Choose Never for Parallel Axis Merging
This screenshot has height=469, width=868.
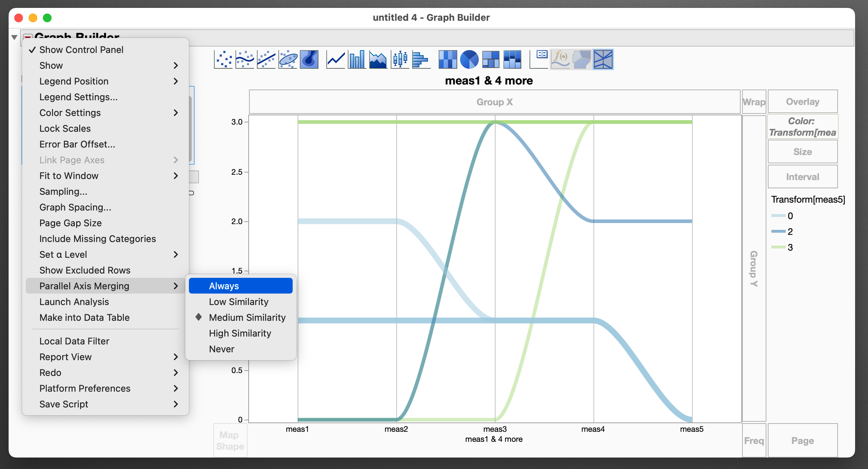(221, 349)
